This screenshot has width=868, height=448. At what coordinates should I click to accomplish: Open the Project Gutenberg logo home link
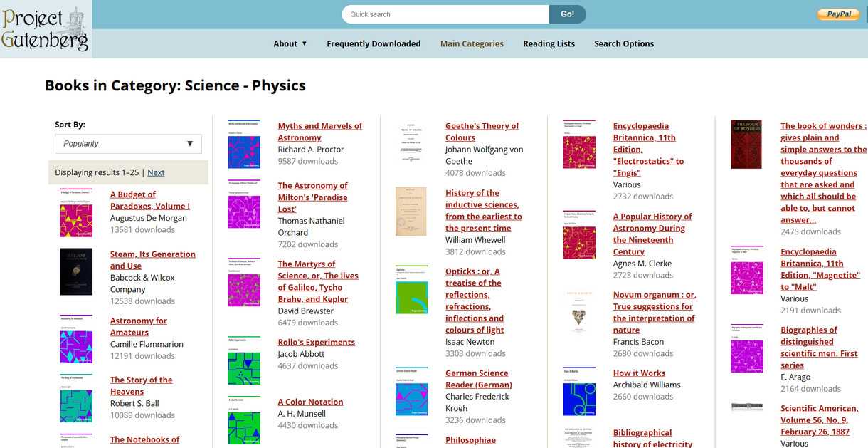[46, 29]
